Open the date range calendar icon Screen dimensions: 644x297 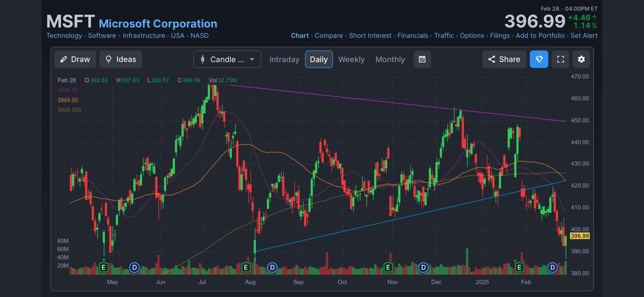(422, 59)
